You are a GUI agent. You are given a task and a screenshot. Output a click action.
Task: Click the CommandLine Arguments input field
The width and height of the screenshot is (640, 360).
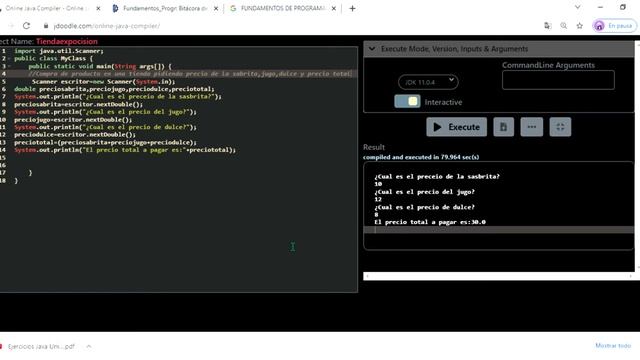tap(558, 80)
